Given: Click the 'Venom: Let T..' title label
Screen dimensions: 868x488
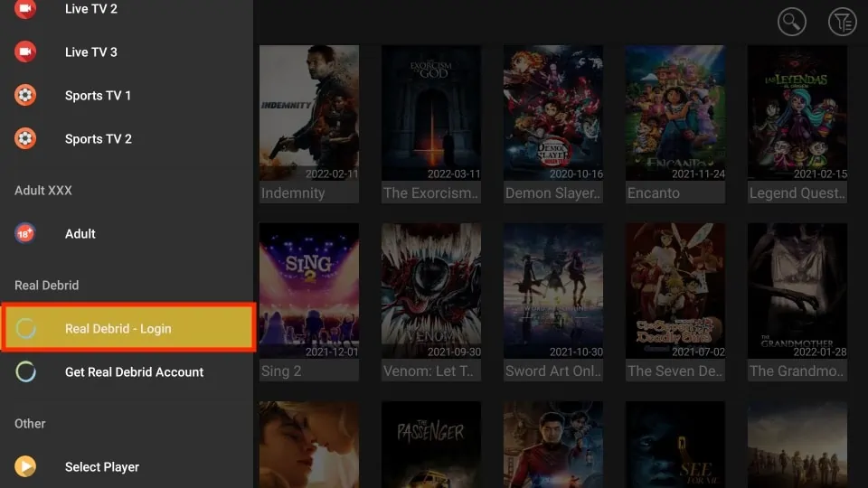Looking at the screenshot, I should pyautogui.click(x=429, y=371).
